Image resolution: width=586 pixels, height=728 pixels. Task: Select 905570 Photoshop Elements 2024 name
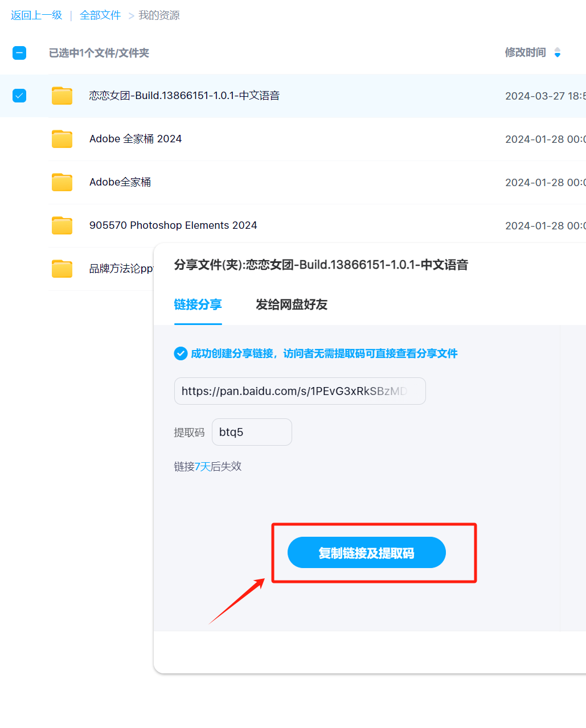coord(173,225)
